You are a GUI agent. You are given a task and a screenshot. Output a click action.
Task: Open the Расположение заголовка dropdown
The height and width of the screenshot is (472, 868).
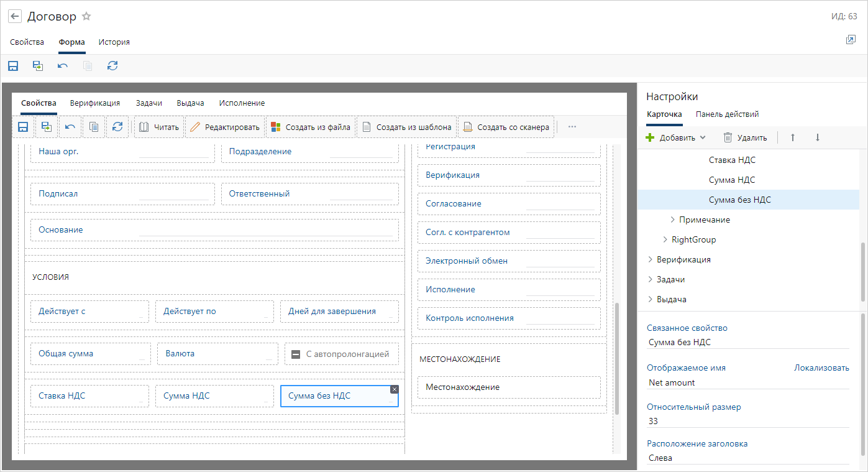[748, 458]
